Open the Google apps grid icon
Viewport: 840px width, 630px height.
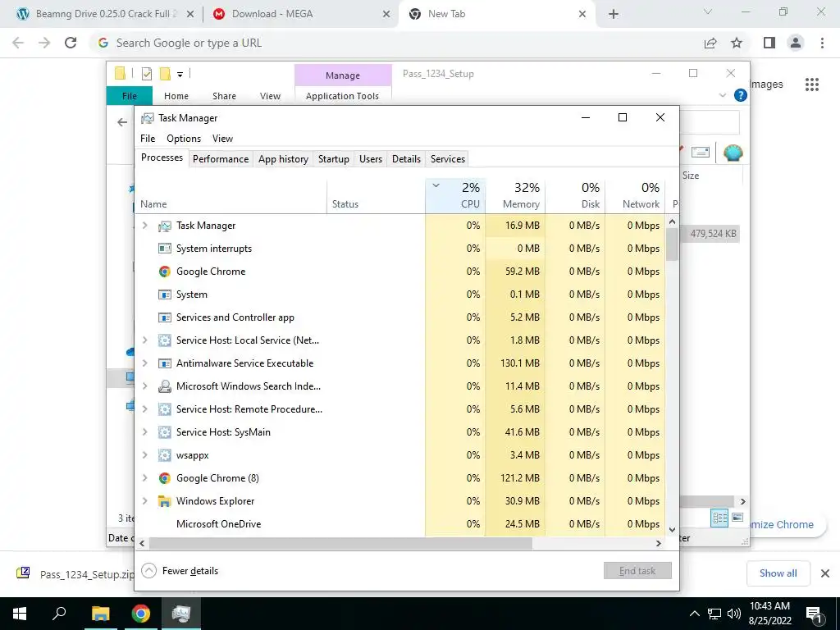(811, 84)
